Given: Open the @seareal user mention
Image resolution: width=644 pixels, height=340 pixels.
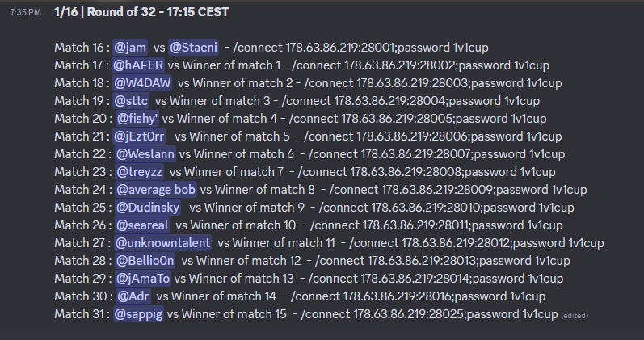Looking at the screenshot, I should tap(141, 225).
